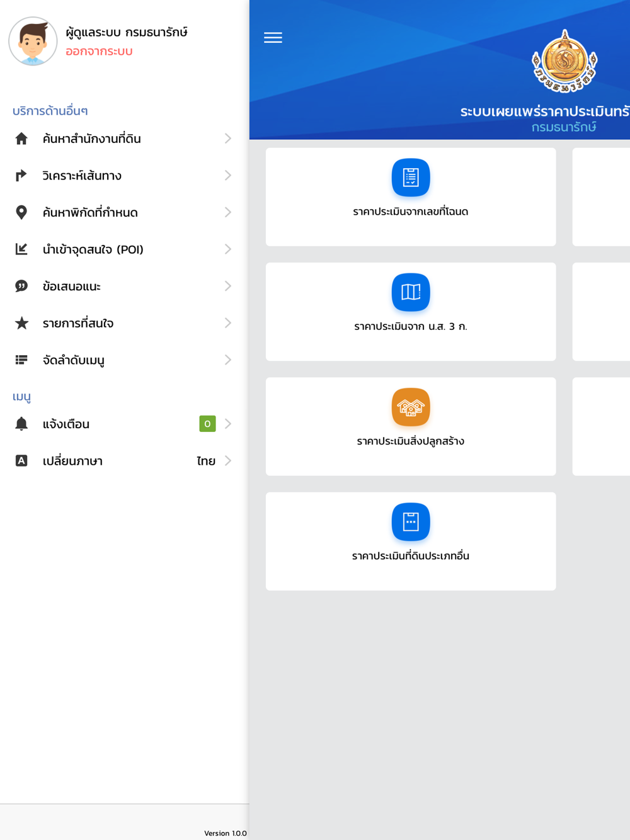Click the green notification count badge
Screen dimensions: 630x840
pyautogui.click(x=207, y=424)
